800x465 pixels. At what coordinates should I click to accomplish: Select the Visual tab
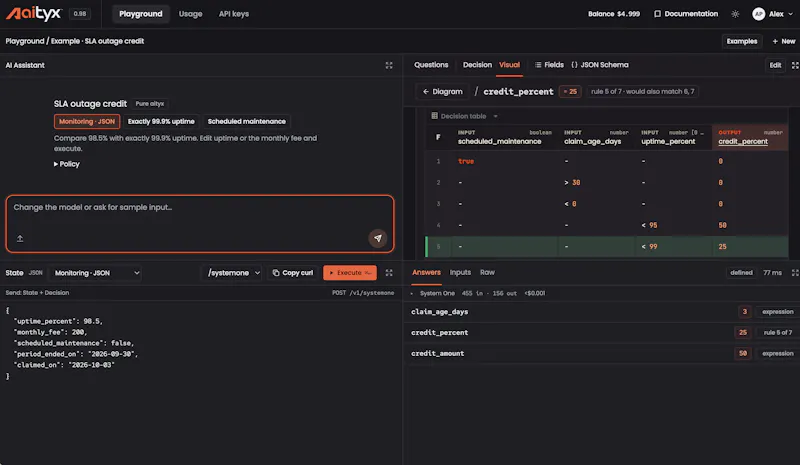(509, 65)
